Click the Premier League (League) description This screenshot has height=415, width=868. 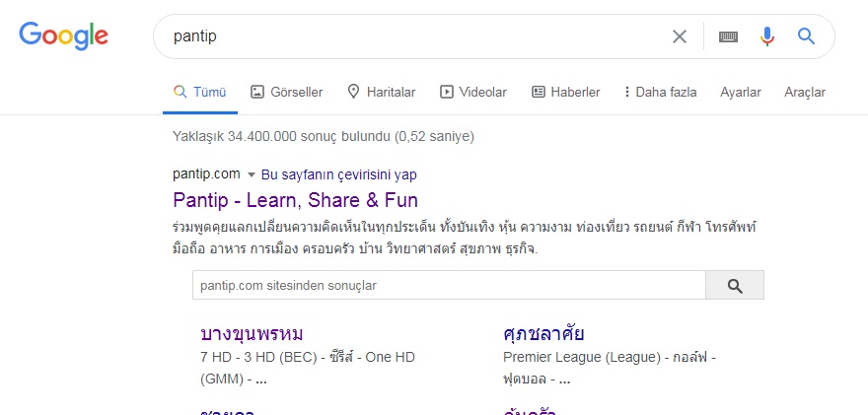tap(610, 368)
